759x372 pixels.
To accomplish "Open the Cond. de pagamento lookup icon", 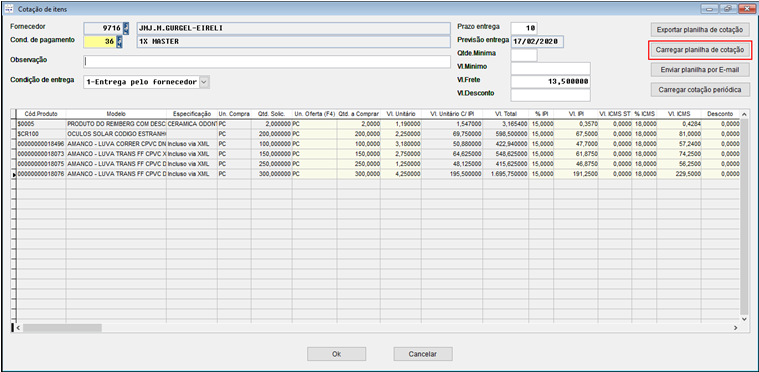I will (119, 42).
